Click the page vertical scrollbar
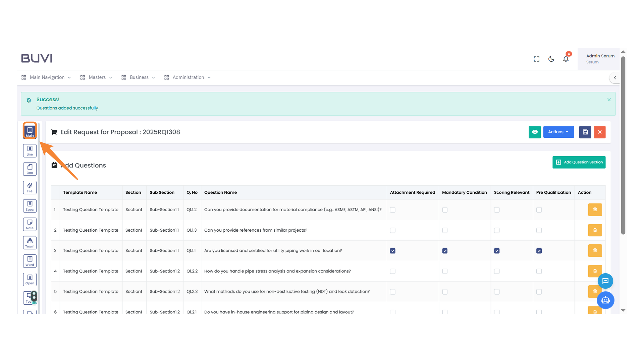This screenshot has height=362, width=644. coord(623,145)
